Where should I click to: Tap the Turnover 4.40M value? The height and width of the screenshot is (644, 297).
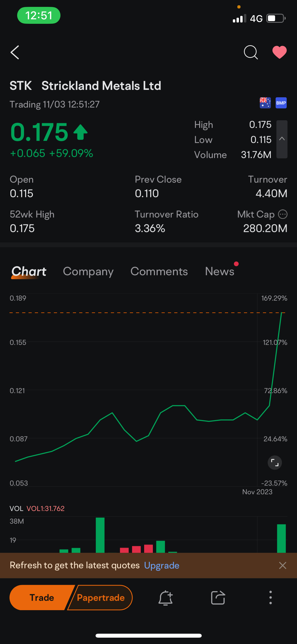coord(271,194)
